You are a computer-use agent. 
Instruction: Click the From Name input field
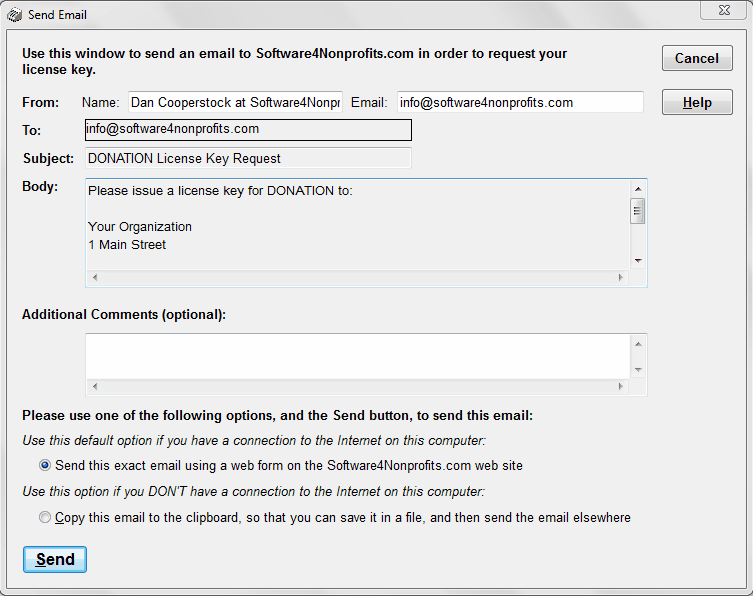(x=235, y=102)
